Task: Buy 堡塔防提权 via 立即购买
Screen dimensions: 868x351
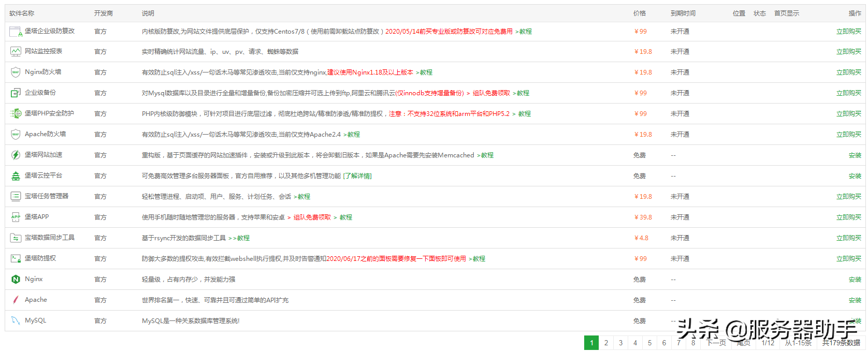Action: tap(849, 259)
